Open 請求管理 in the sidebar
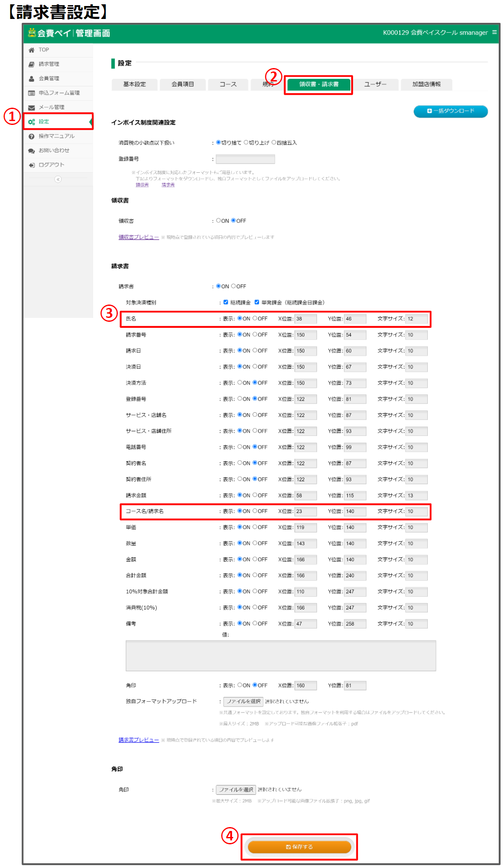504x868 pixels. (58, 64)
